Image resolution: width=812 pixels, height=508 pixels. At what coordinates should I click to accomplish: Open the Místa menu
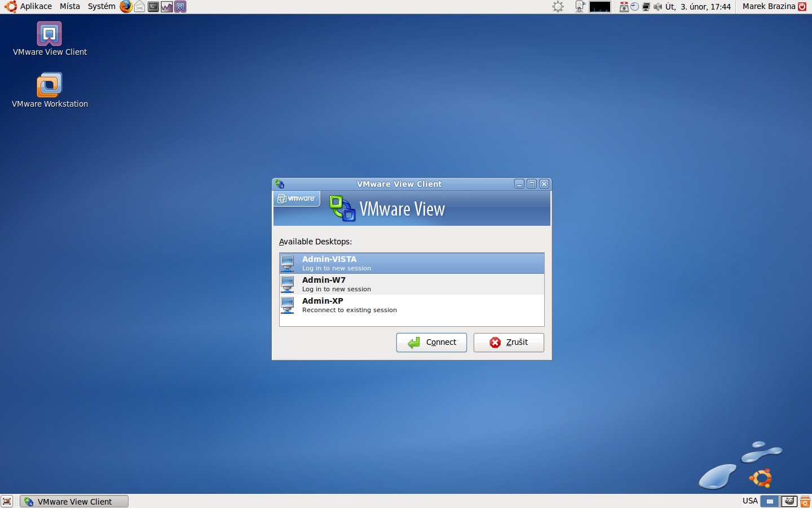point(70,6)
